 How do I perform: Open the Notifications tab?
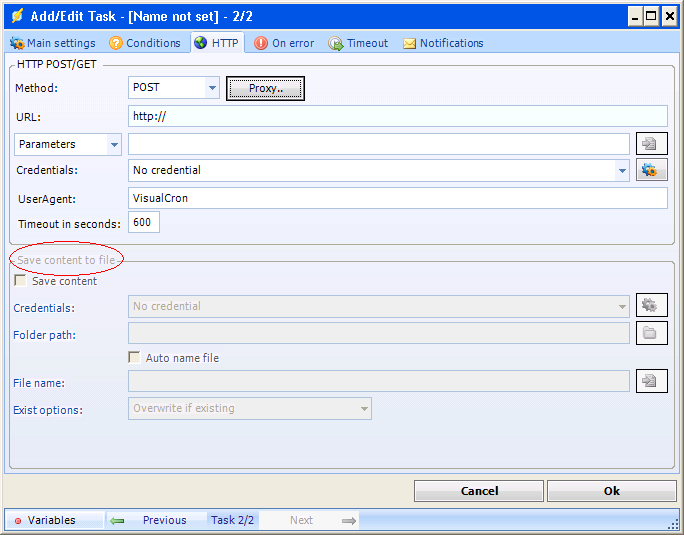(x=443, y=43)
